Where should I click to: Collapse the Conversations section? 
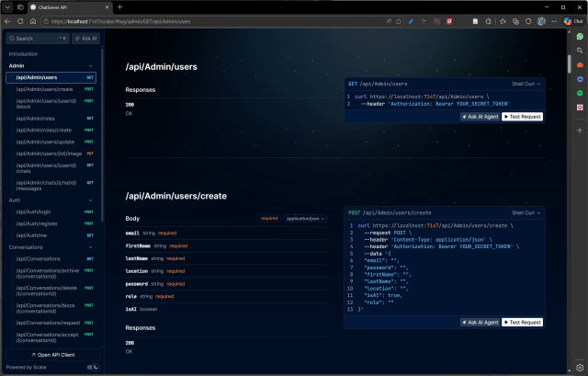90,247
